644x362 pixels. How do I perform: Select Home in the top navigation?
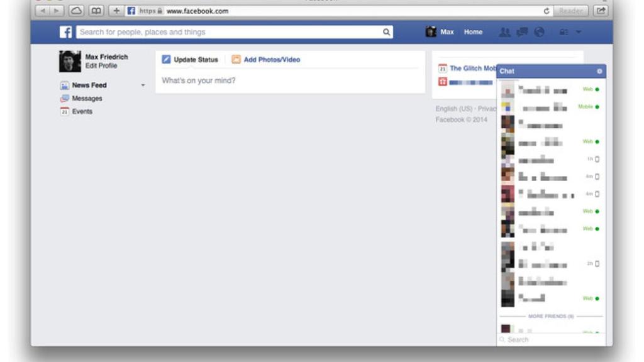tap(473, 31)
